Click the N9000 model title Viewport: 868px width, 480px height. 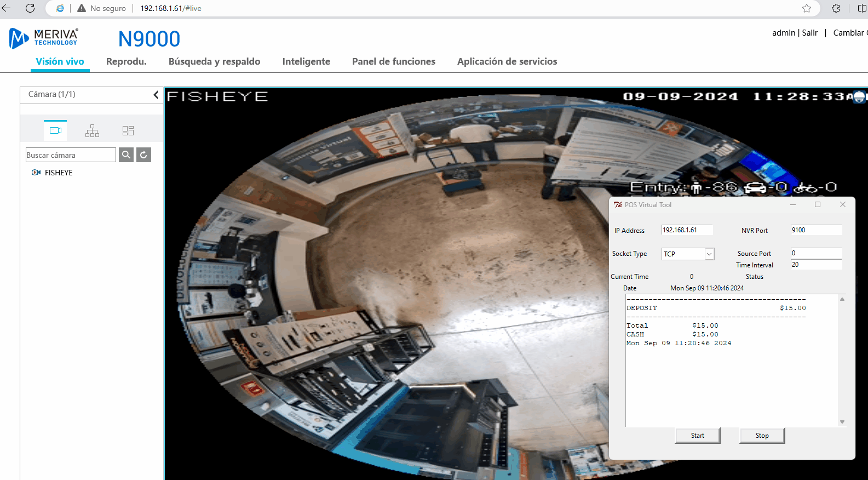[149, 39]
